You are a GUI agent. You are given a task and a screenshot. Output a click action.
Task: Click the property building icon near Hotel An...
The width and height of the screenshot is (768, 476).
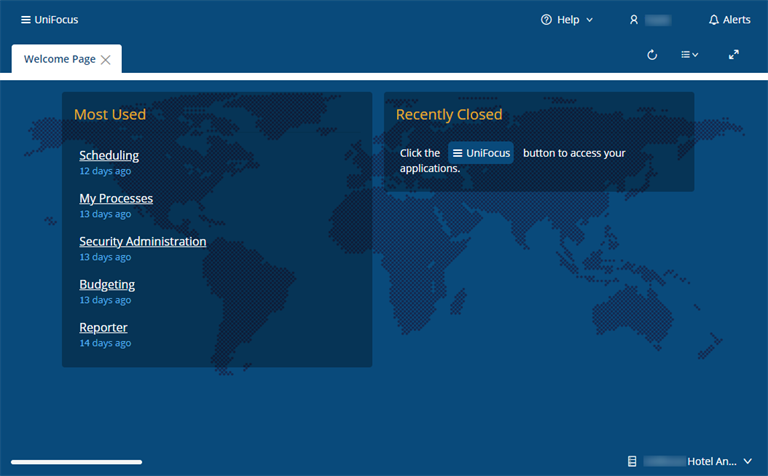coord(632,461)
